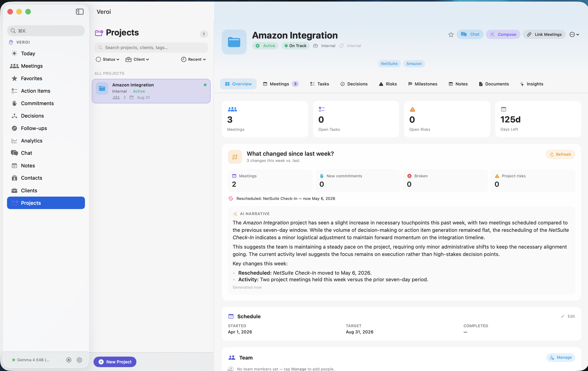Switch to the Tasks tab
The width and height of the screenshot is (588, 371).
pos(319,84)
